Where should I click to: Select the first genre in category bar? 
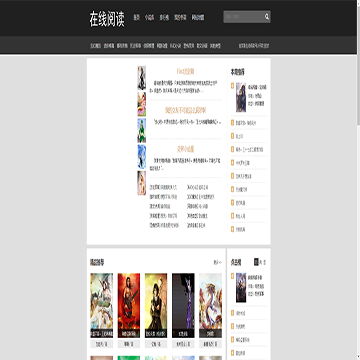(x=95, y=46)
